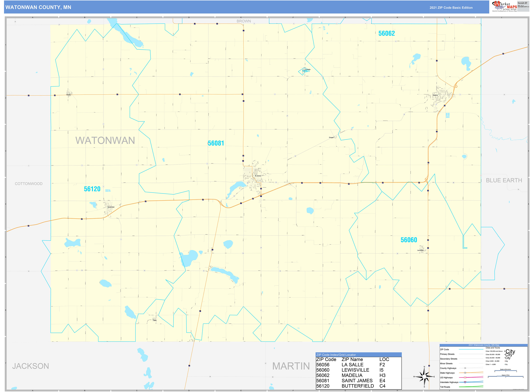Expand the Cities and Towns legend section
Image resolution: width=532 pixels, height=392 pixels.
pos(493,348)
